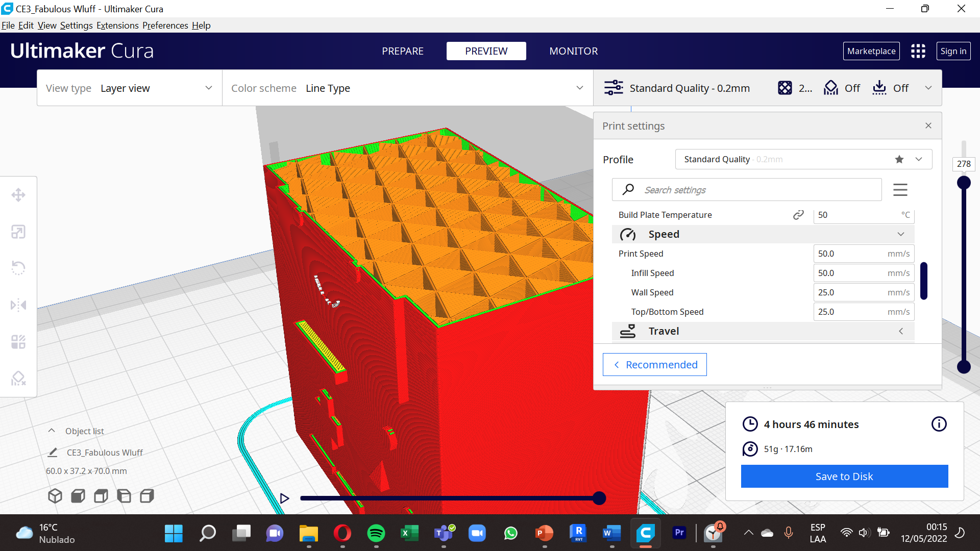
Task: Switch to top view camera icon
Action: (x=101, y=496)
